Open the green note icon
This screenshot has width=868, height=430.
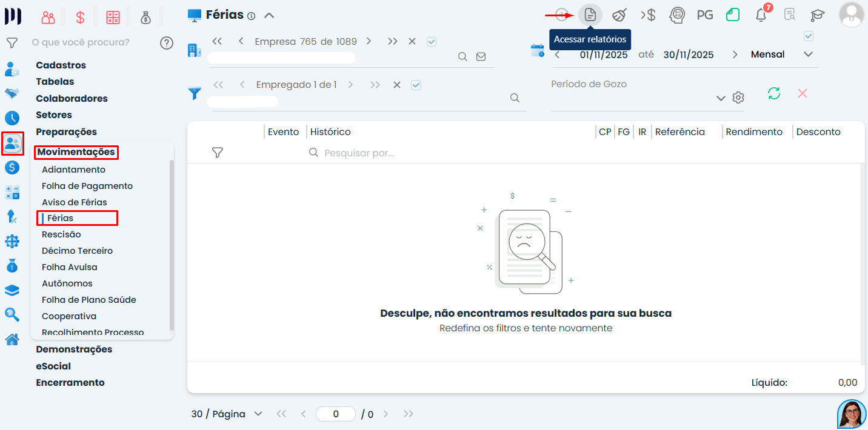[x=733, y=15]
